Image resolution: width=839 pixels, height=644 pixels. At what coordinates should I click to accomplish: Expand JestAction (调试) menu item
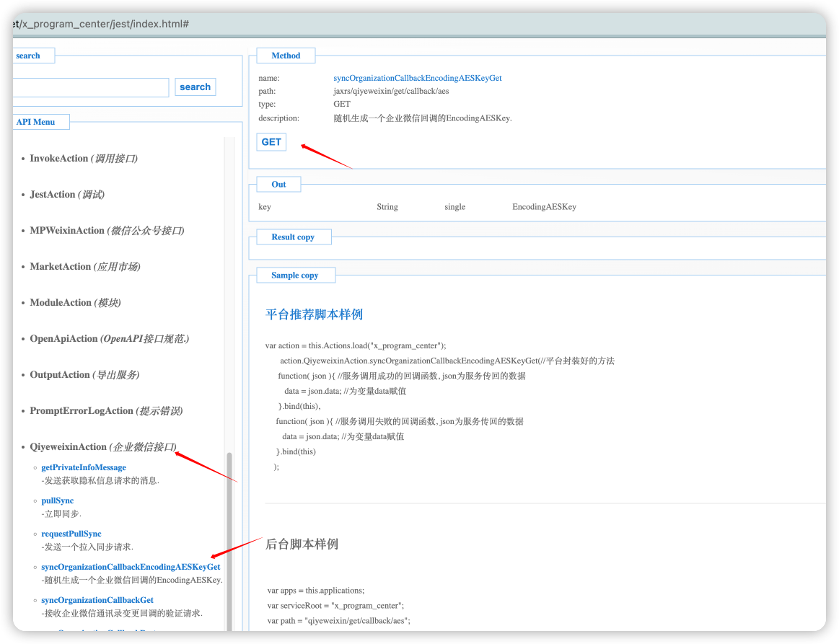67,195
